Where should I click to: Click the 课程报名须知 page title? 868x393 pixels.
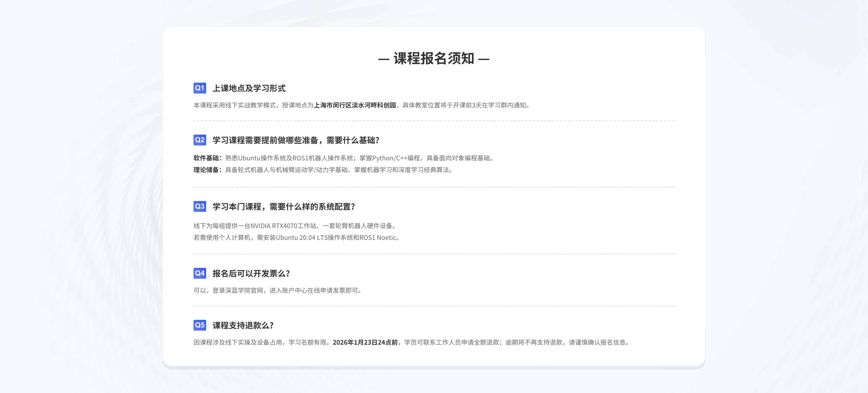coord(434,58)
